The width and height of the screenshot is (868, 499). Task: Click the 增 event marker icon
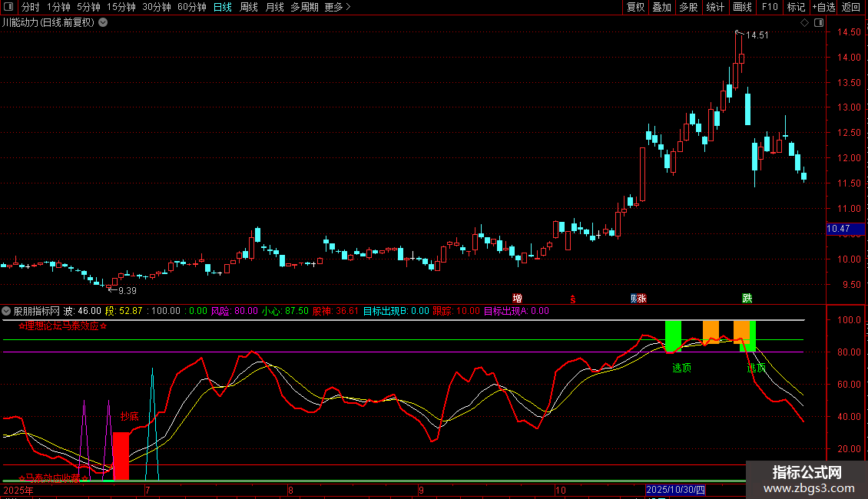[518, 298]
